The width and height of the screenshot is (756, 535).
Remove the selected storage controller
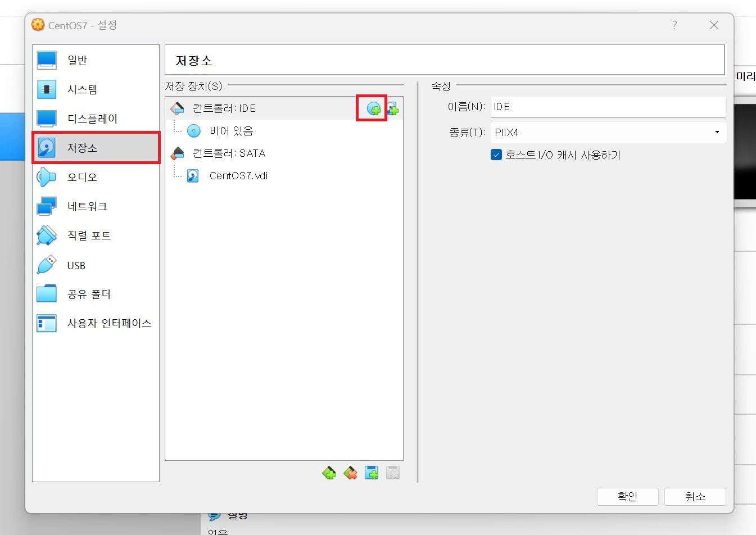click(x=350, y=473)
